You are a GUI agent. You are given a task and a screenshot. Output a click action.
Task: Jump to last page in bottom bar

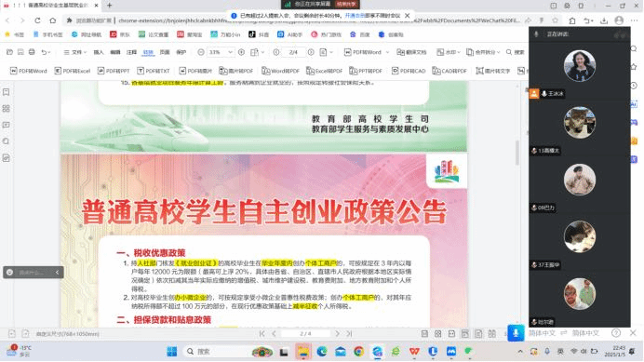[x=349, y=334]
